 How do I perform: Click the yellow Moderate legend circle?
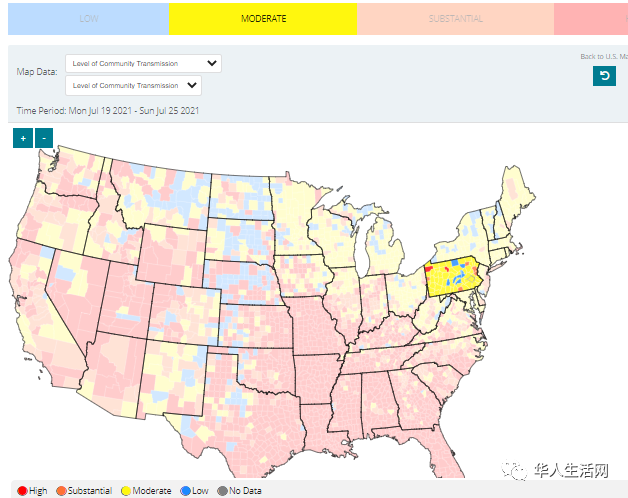126,491
